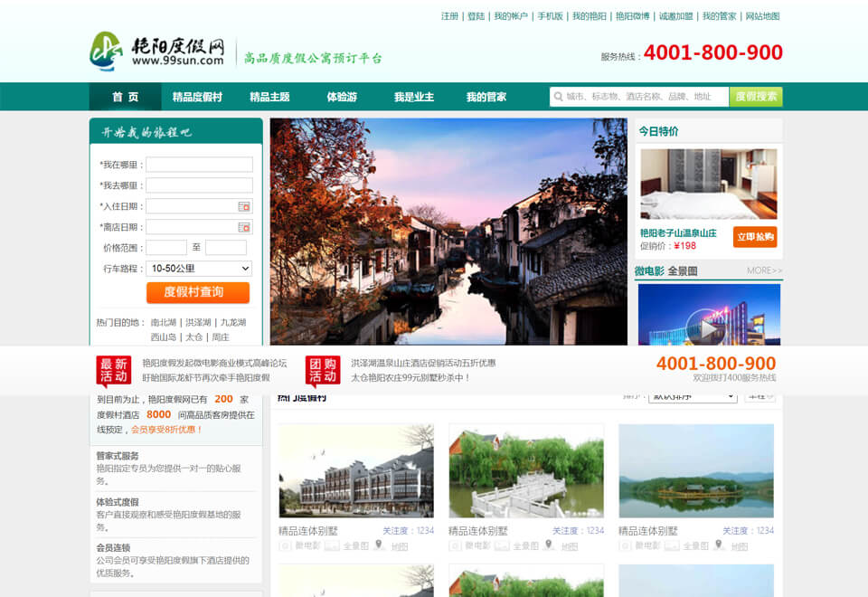Select hot destination 九龙湖
This screenshot has height=597, width=868.
point(233,322)
